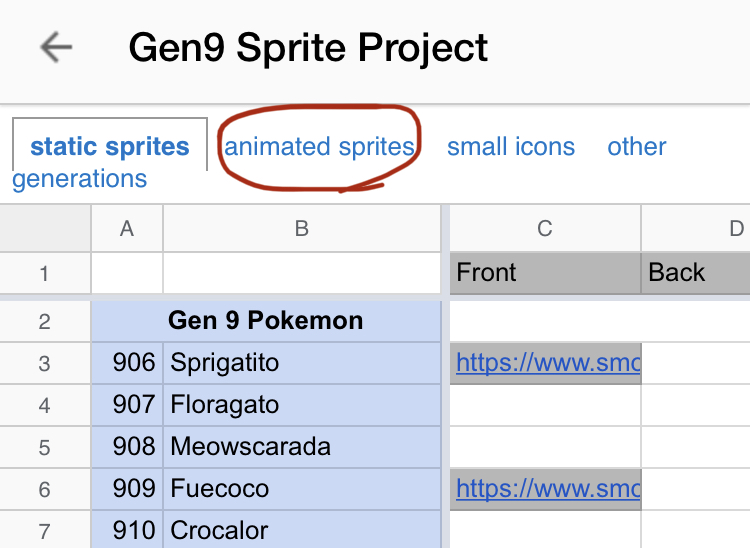Select the Meowscarada name cell
Viewport: 750px width, 548px height.
coord(302,447)
